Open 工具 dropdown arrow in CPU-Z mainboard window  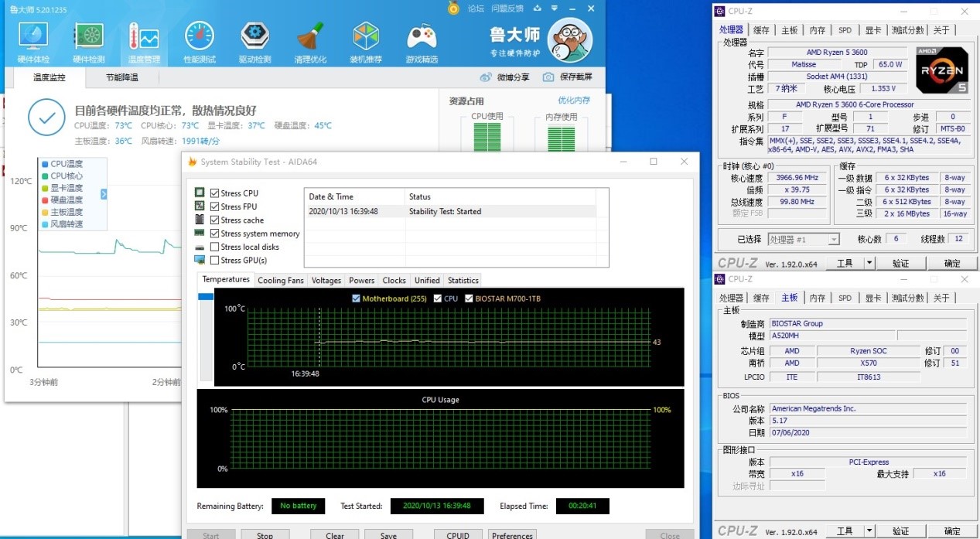coord(869,531)
